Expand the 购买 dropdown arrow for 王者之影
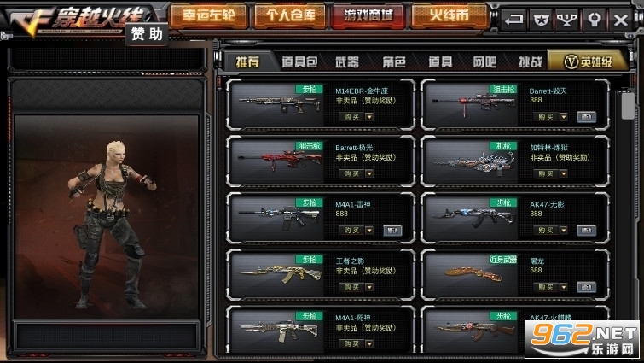644x363 pixels. click(369, 287)
